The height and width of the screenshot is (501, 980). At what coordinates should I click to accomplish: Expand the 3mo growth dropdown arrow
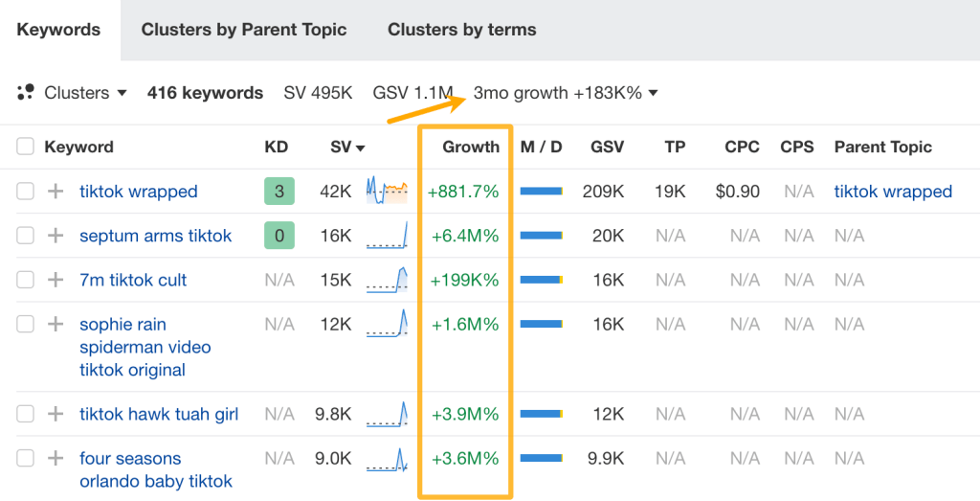(x=653, y=93)
